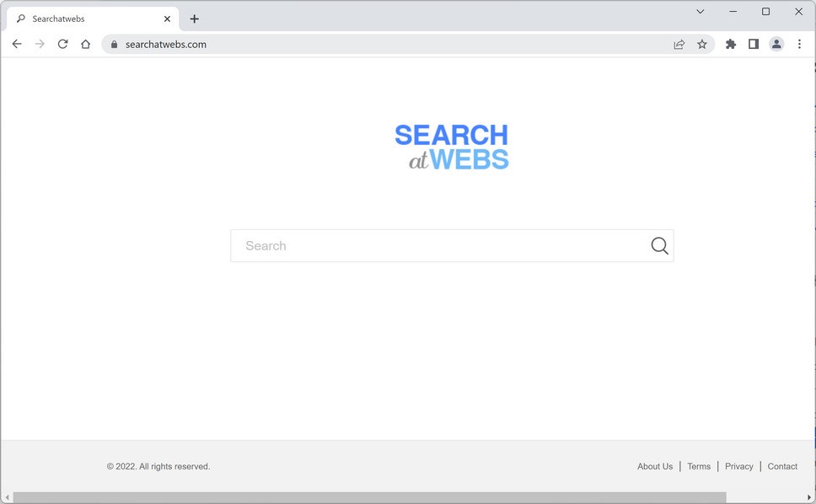View site security lock information
816x504 pixels.
pyautogui.click(x=115, y=44)
